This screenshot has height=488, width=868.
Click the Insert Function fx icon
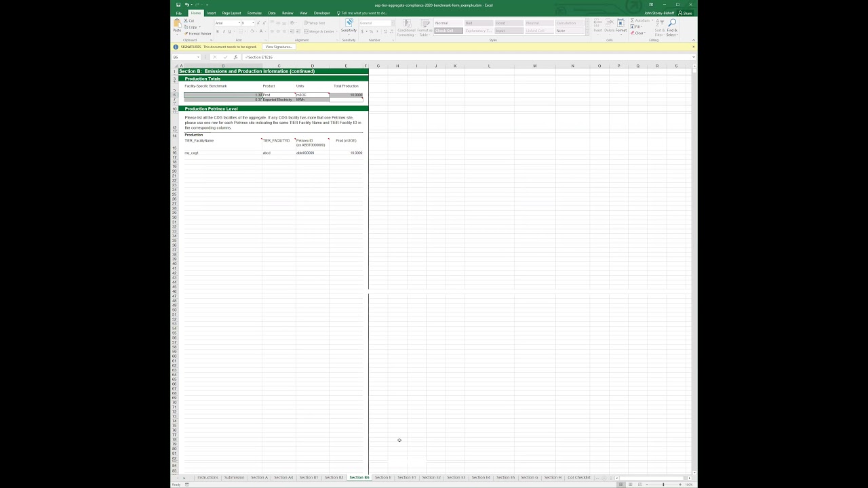(x=235, y=57)
